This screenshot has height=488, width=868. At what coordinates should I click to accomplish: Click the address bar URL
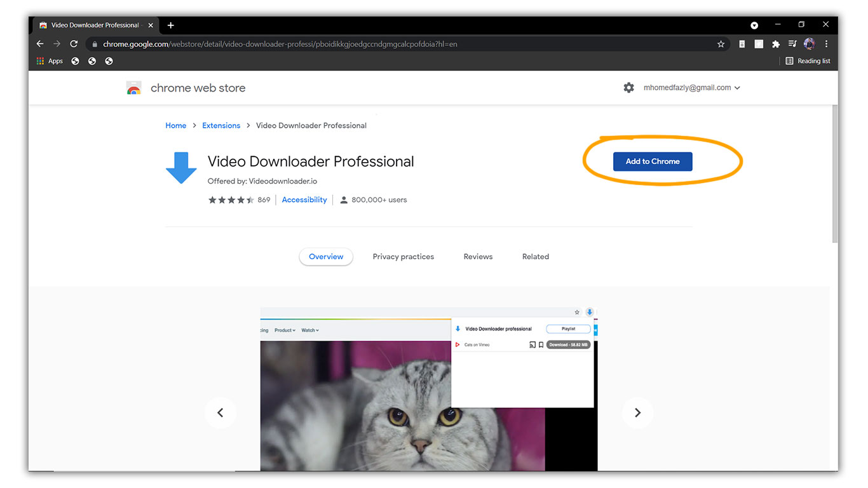(x=280, y=44)
